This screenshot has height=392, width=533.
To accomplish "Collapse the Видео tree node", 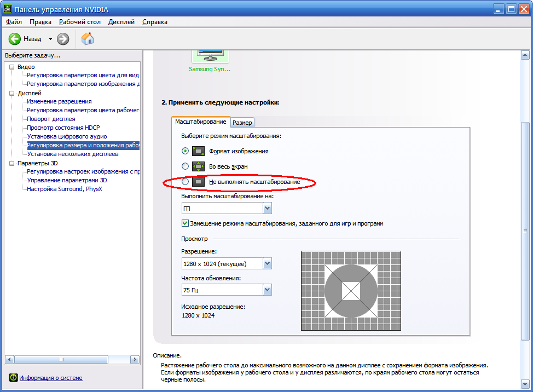I will point(12,67).
